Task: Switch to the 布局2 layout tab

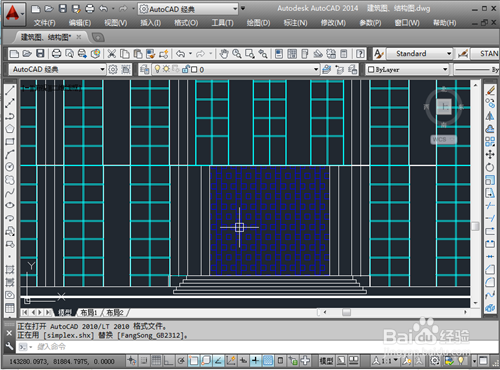Action: pyautogui.click(x=114, y=313)
